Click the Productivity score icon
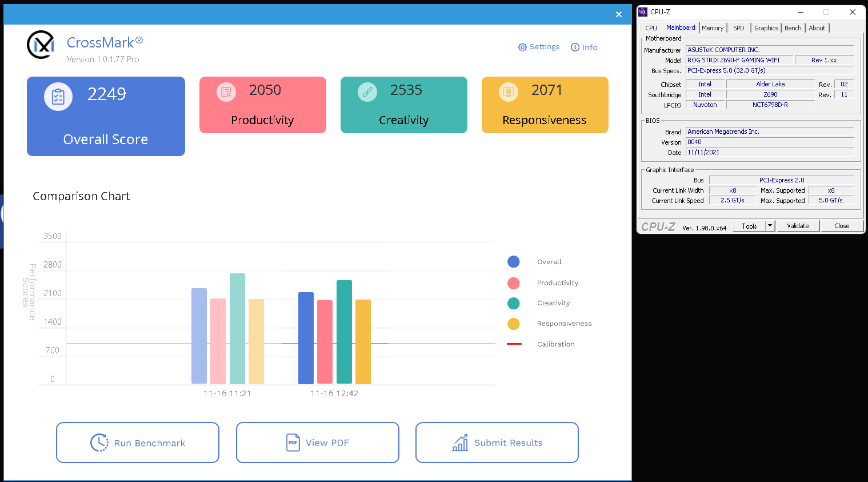868x482 pixels. point(226,91)
